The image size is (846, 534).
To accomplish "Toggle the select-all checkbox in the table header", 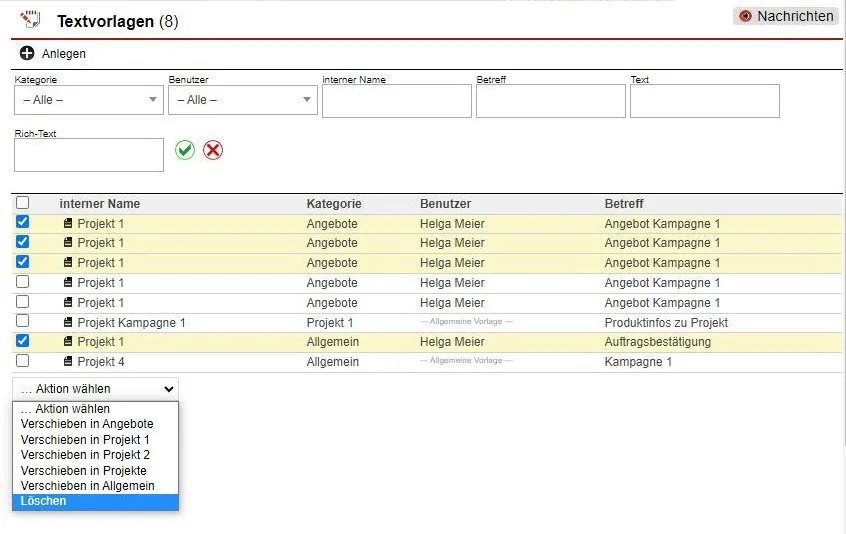I will 23,203.
